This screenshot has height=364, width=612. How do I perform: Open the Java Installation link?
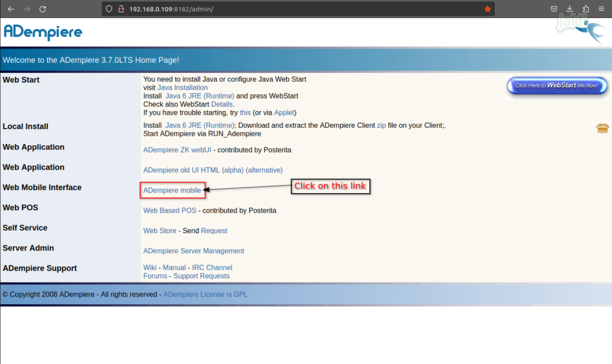[182, 88]
